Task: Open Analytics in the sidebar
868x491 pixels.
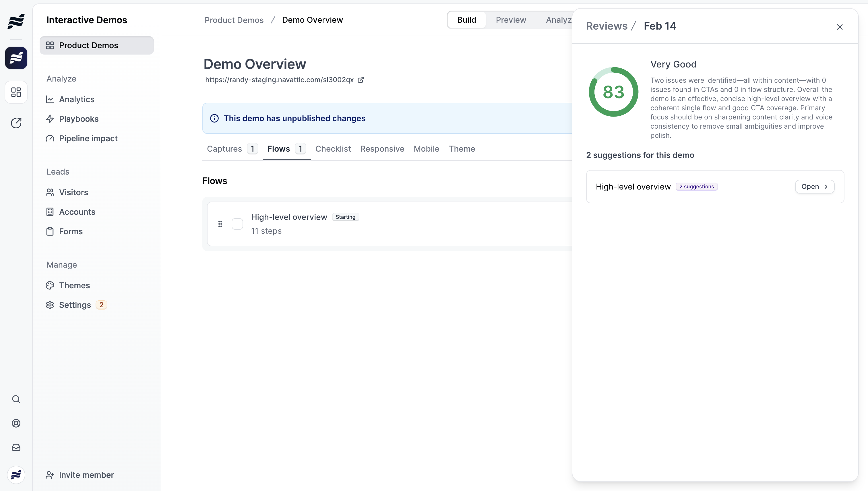Action: (77, 99)
